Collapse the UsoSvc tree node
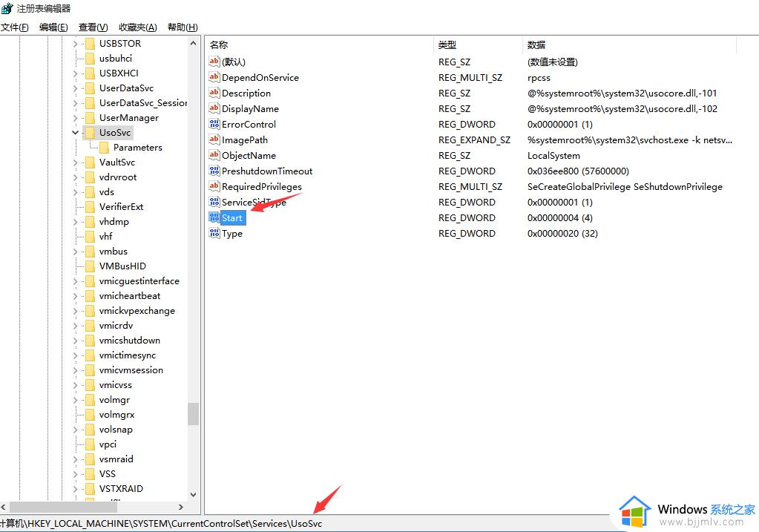The image size is (759, 532). [x=76, y=133]
